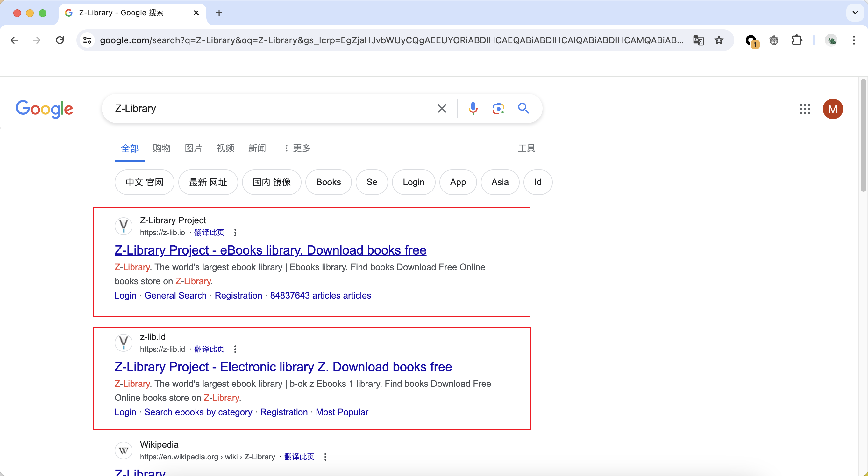Open the Registration link under z-lib.id
Viewport: 868px width, 476px height.
tap(284, 412)
